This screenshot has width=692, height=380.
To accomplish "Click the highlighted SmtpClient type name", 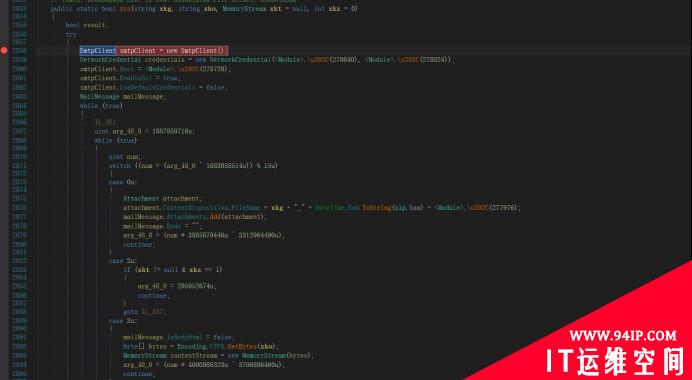I will point(98,51).
